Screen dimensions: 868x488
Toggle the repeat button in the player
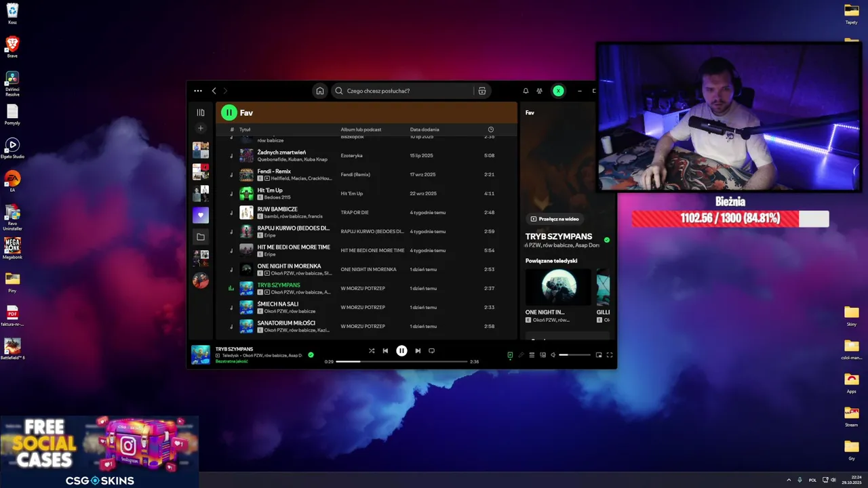click(431, 350)
